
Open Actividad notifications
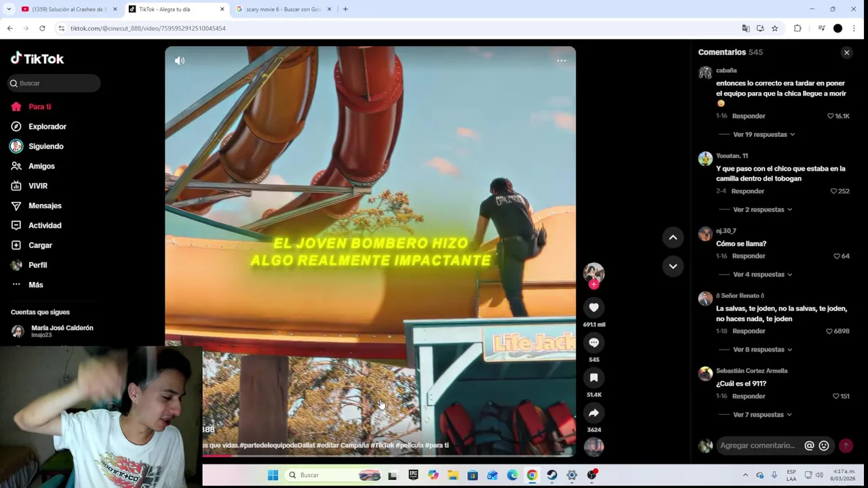tap(36, 226)
